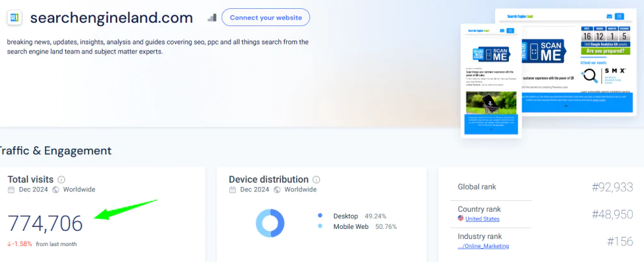644x262 pixels.
Task: Click the Mobile Web legend color dot
Action: point(320,226)
